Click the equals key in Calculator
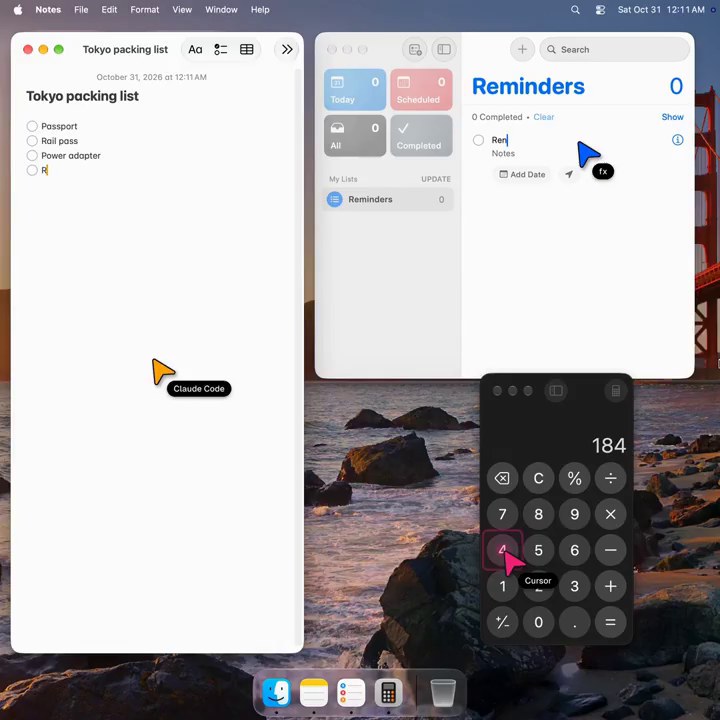Viewport: 720px width, 720px height. click(x=610, y=622)
